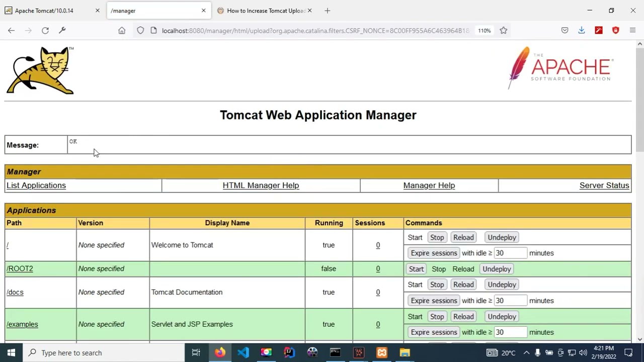
Task: Expire sessions for Welcome to Tomcat
Action: 434,253
